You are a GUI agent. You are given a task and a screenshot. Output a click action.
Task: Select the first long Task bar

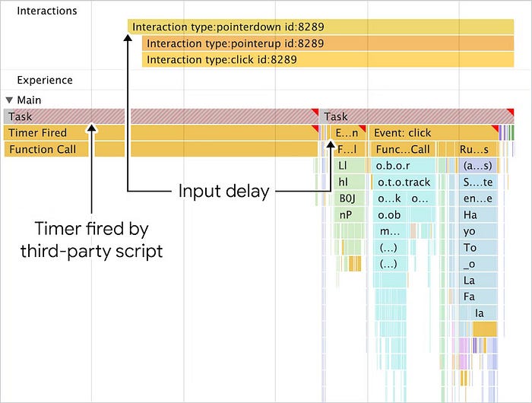click(x=161, y=116)
